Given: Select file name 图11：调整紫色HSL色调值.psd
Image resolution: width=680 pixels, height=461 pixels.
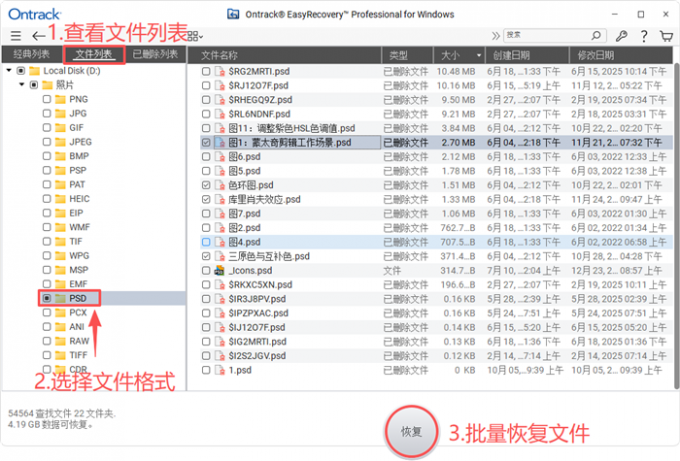Looking at the screenshot, I should [291, 128].
